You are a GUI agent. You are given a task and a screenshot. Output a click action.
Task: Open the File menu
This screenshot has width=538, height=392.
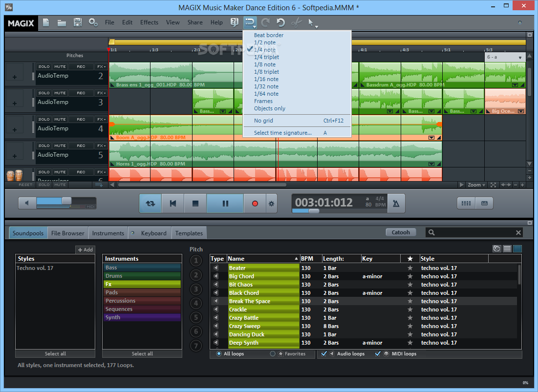point(109,22)
